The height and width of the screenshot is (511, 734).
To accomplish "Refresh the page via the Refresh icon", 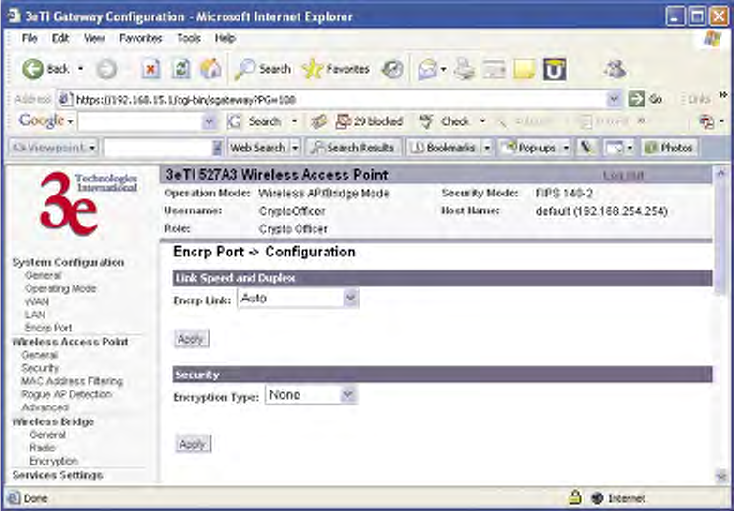I will [181, 69].
